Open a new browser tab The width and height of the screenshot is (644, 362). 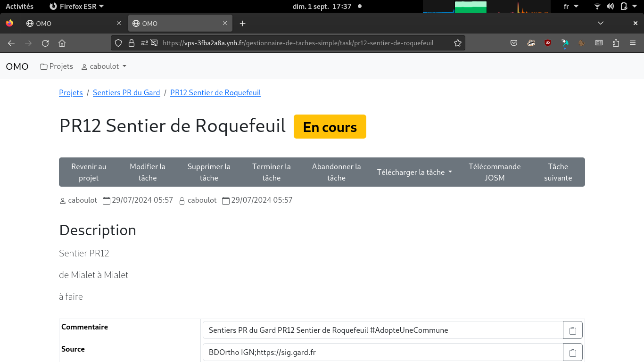pos(242,24)
